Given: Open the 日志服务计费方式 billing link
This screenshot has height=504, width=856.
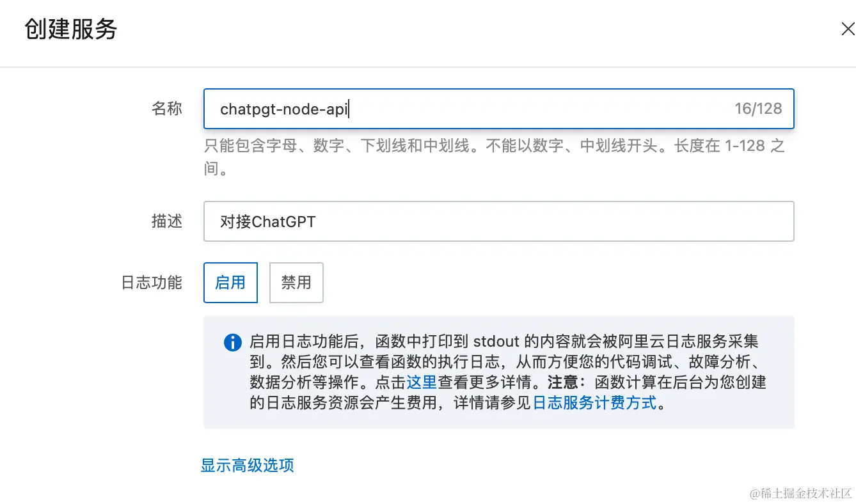Looking at the screenshot, I should coord(594,403).
